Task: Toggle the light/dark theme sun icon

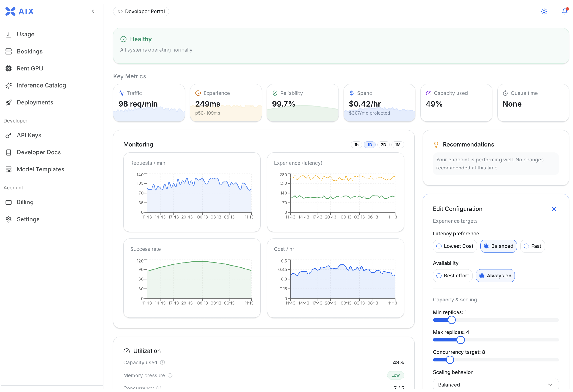Action: point(544,11)
